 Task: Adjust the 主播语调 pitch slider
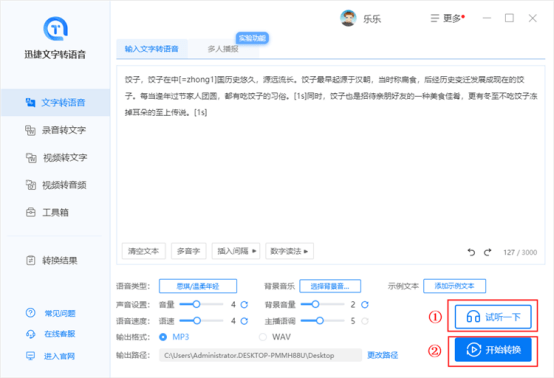tap(322, 321)
